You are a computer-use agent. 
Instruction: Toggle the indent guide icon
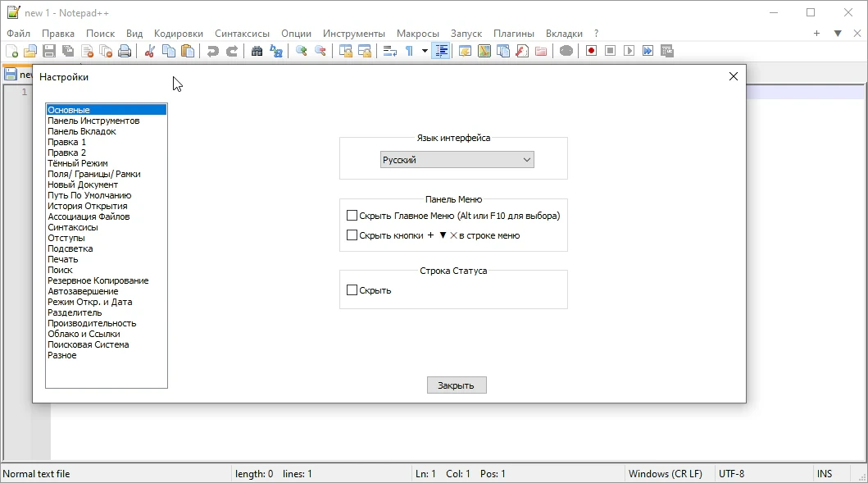441,51
